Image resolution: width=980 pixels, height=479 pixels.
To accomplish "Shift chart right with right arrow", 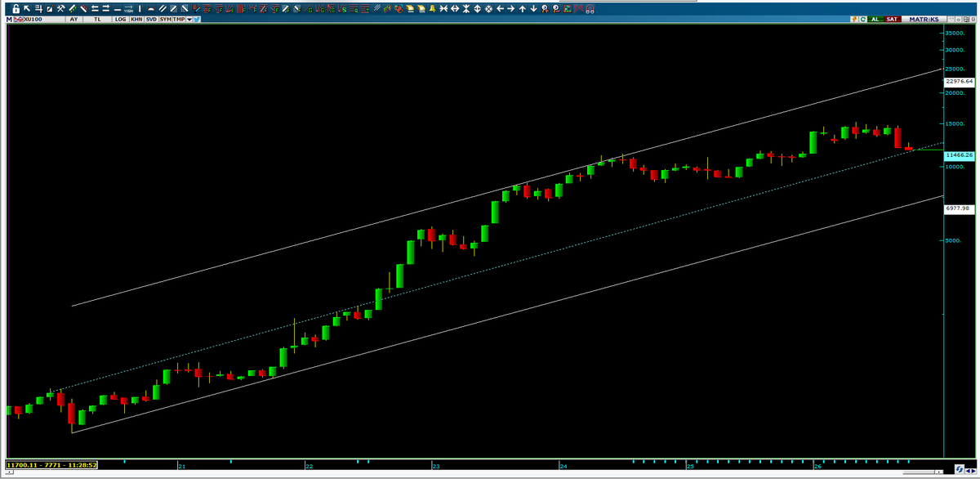I will pos(511,9).
